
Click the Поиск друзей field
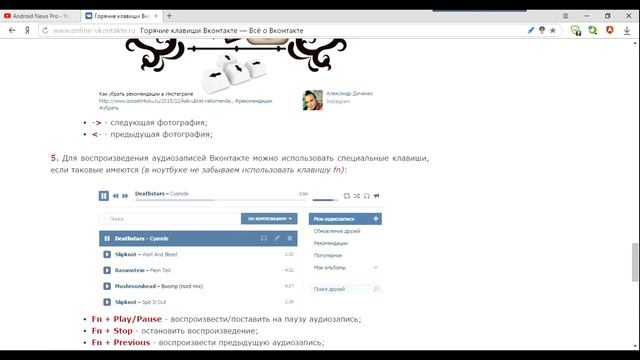(x=345, y=289)
